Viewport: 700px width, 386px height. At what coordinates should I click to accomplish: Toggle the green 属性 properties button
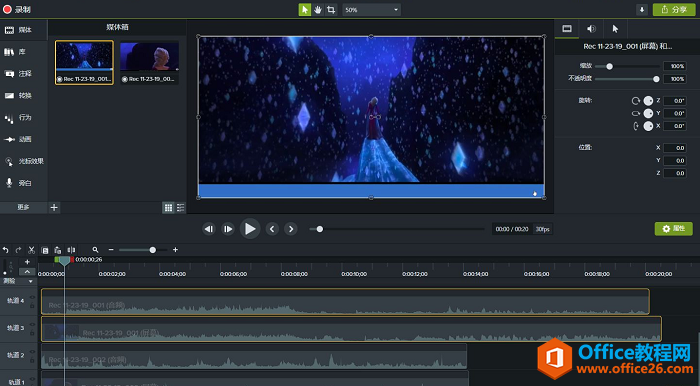pos(673,228)
